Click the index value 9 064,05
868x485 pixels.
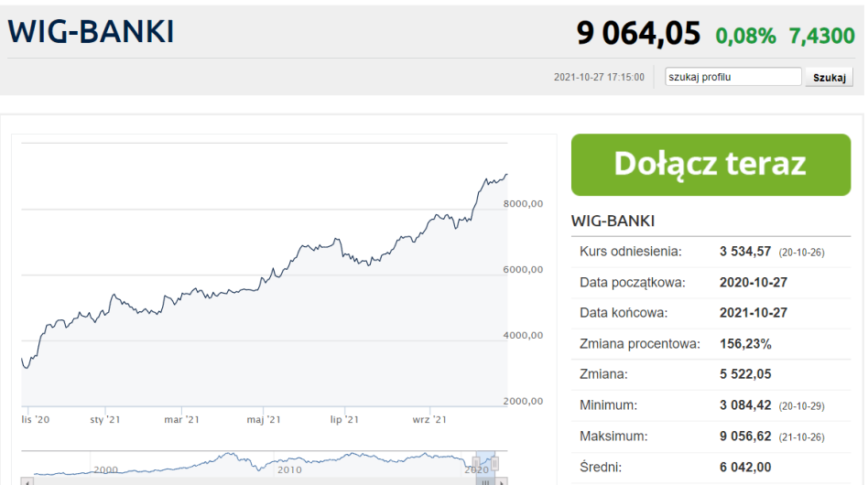click(638, 33)
